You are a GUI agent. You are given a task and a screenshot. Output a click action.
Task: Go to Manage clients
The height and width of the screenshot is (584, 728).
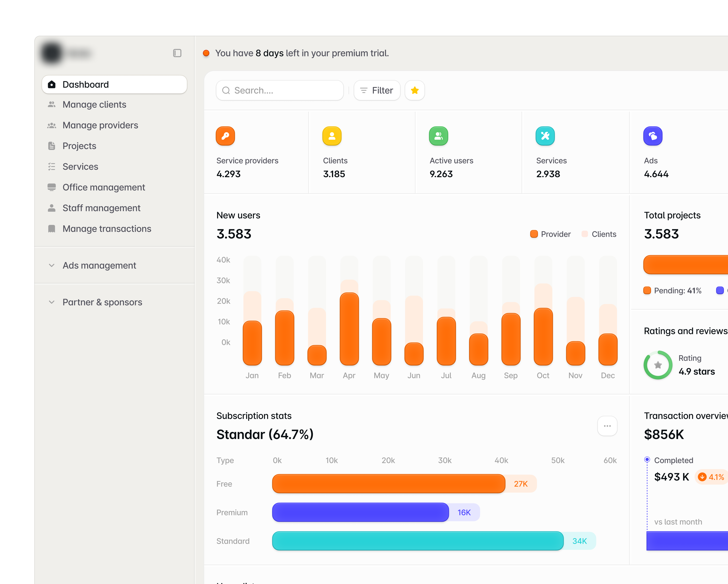[x=94, y=104]
